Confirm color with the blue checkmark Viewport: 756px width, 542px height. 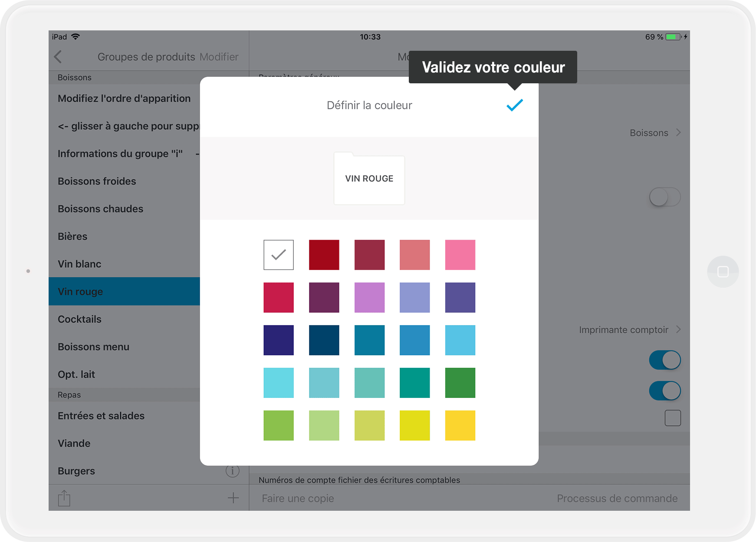pyautogui.click(x=515, y=105)
